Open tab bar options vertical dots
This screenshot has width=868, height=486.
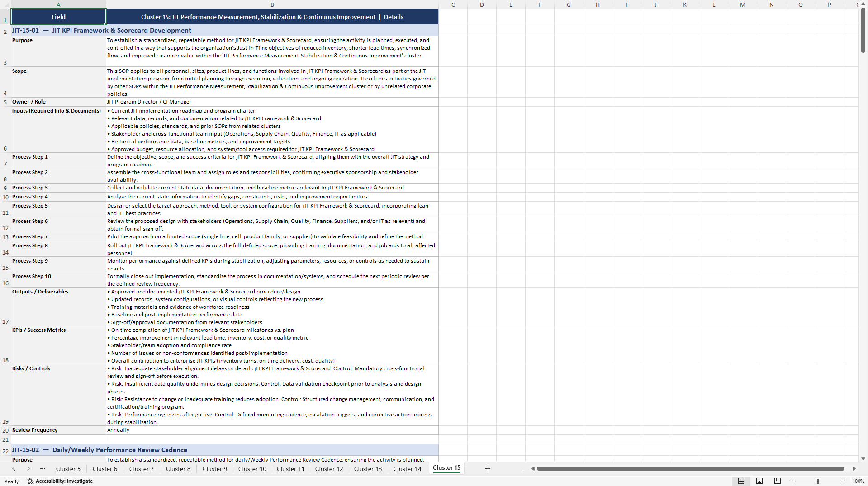[522, 469]
